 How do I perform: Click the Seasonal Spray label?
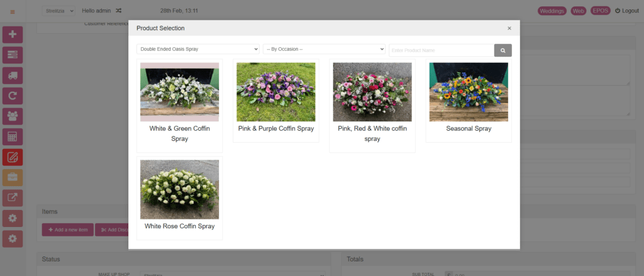pyautogui.click(x=469, y=128)
